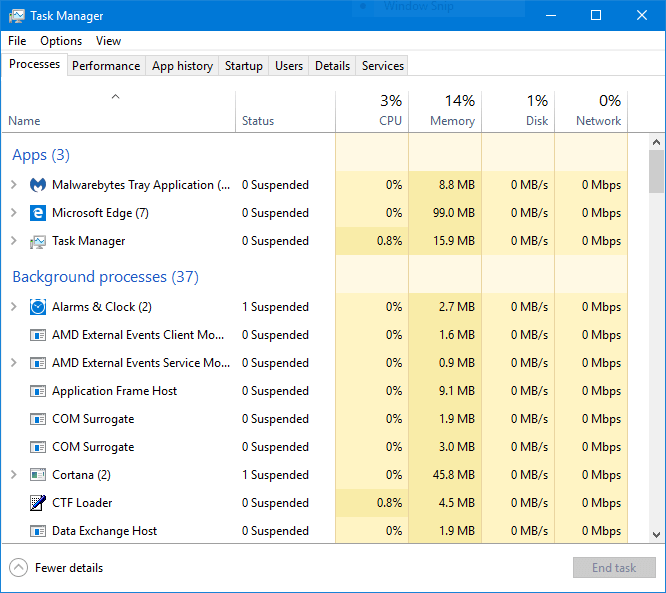Click the 9.1 MB memory value
The width and height of the screenshot is (666, 593).
click(x=457, y=391)
